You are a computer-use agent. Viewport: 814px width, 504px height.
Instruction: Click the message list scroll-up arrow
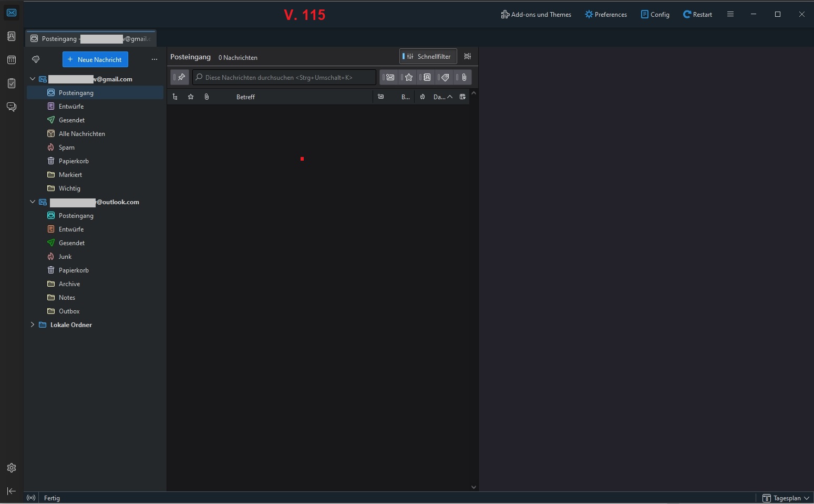(473, 93)
